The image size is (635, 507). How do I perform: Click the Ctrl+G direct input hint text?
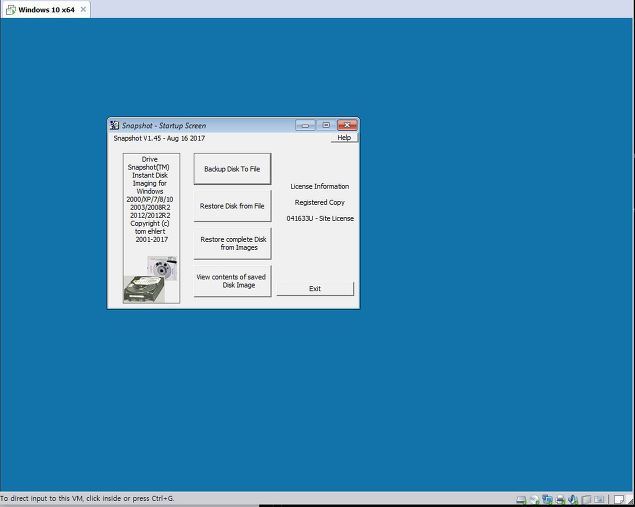[x=87, y=498]
